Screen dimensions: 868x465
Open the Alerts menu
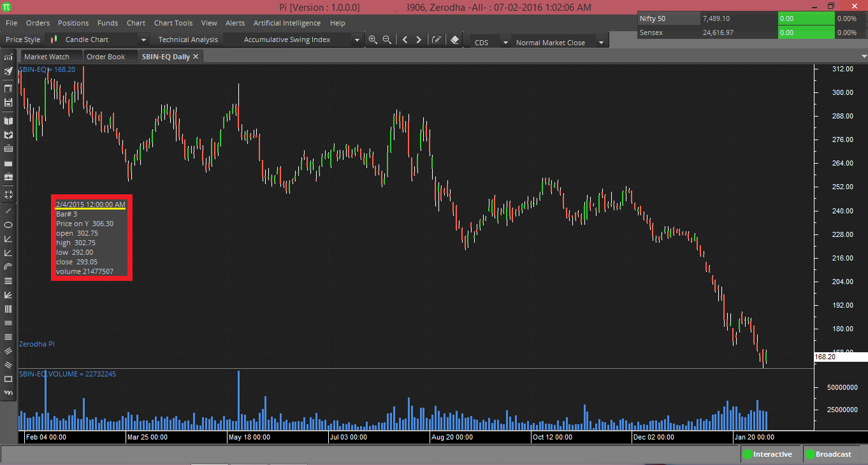[x=235, y=23]
